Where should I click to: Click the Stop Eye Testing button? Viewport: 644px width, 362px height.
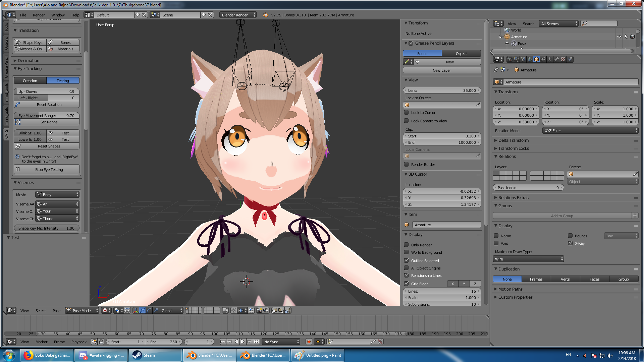[x=47, y=170]
